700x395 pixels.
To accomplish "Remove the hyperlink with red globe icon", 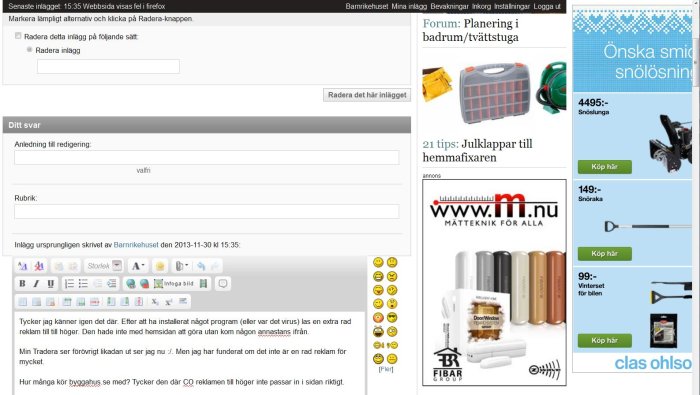I will [x=145, y=283].
